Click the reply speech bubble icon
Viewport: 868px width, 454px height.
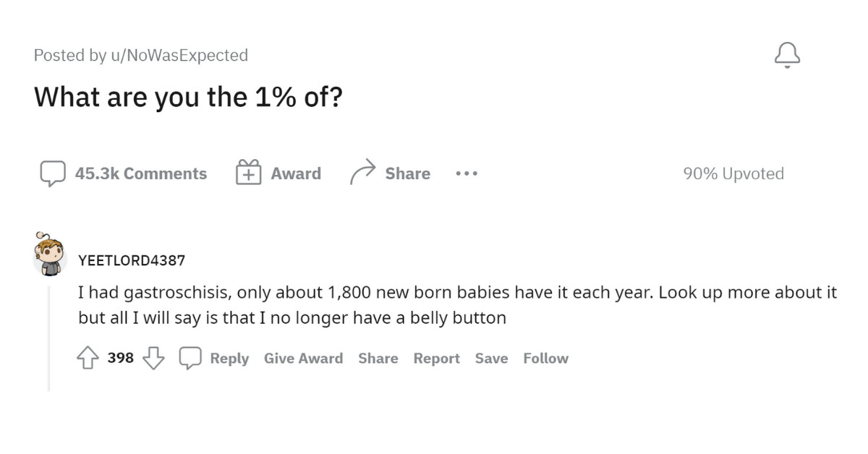190,357
